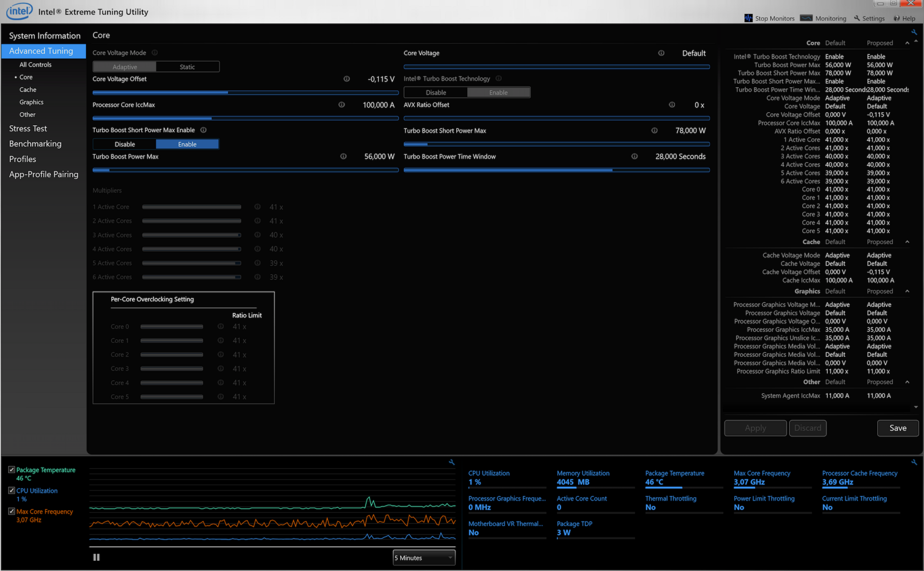Viewport: 924px width, 571px height.
Task: Set Core Voltage Mode to Static
Action: tap(187, 67)
